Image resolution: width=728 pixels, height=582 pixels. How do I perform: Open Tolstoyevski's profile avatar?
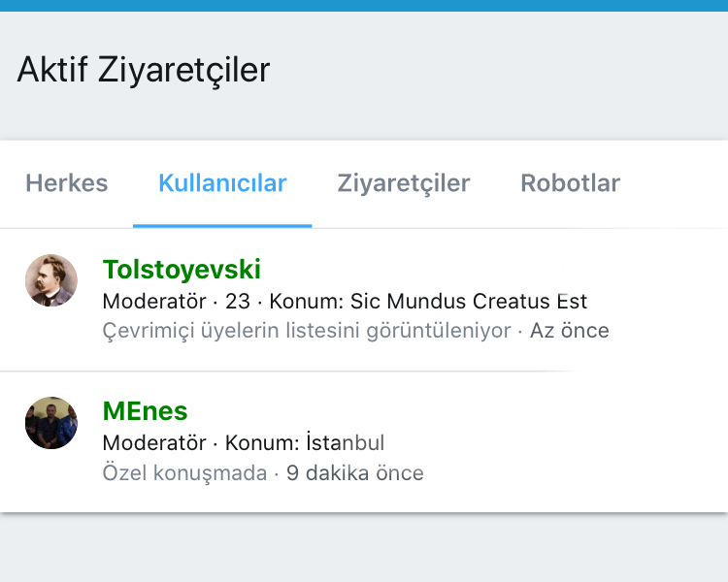coord(50,280)
